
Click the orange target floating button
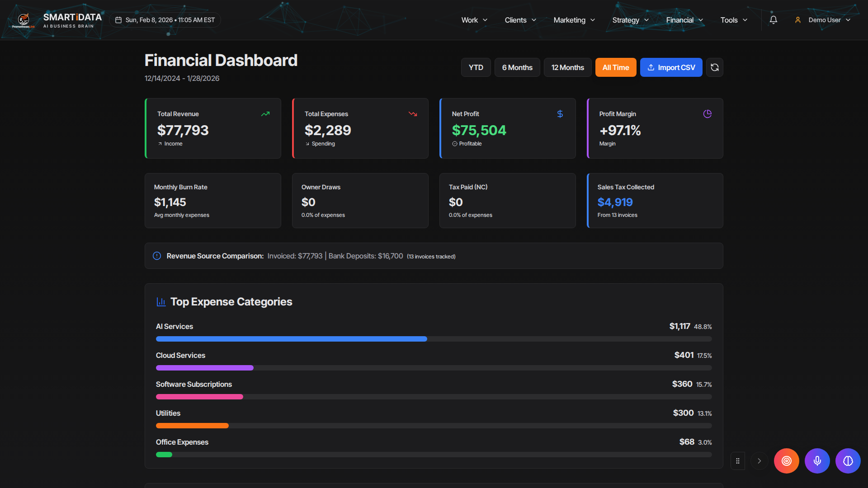[x=786, y=461]
